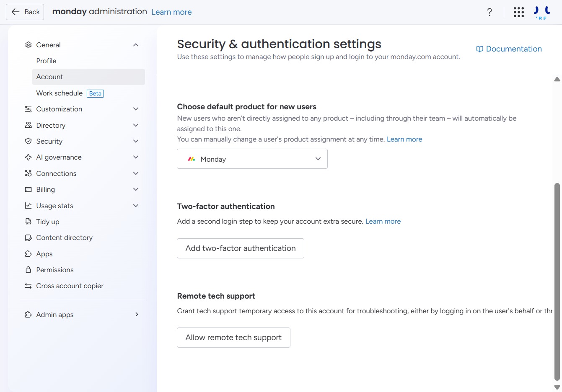The height and width of the screenshot is (392, 562).
Task: Click the Usage stats chart icon
Action: tap(28, 206)
